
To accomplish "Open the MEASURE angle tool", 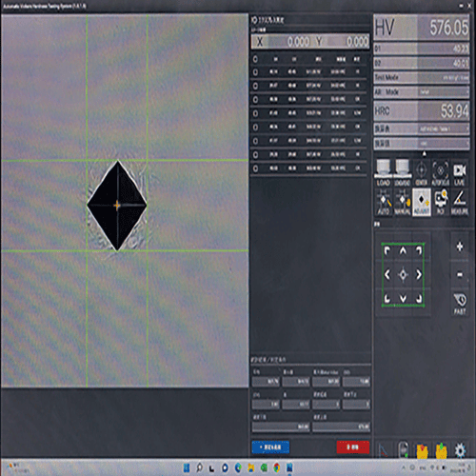I will click(460, 202).
